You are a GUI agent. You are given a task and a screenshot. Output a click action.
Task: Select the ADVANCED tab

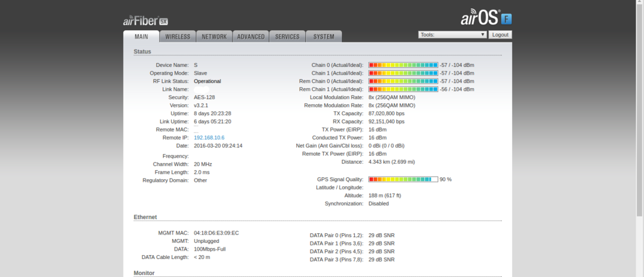click(251, 37)
